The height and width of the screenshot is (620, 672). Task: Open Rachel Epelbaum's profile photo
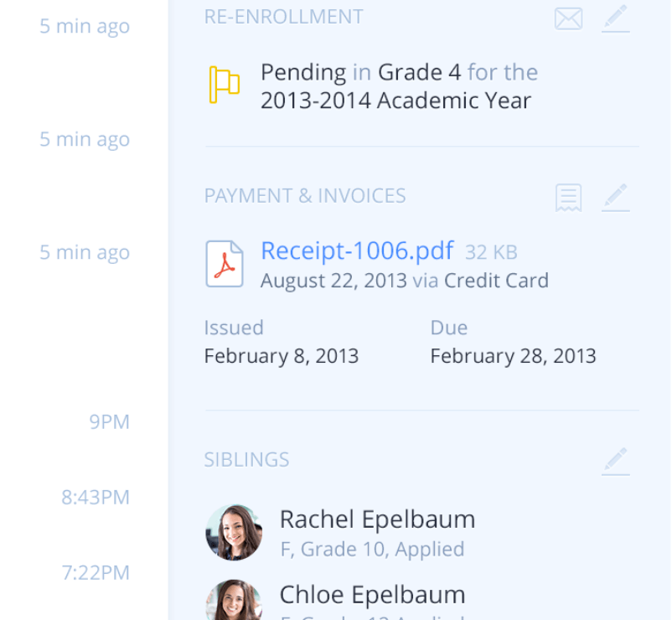point(234,532)
